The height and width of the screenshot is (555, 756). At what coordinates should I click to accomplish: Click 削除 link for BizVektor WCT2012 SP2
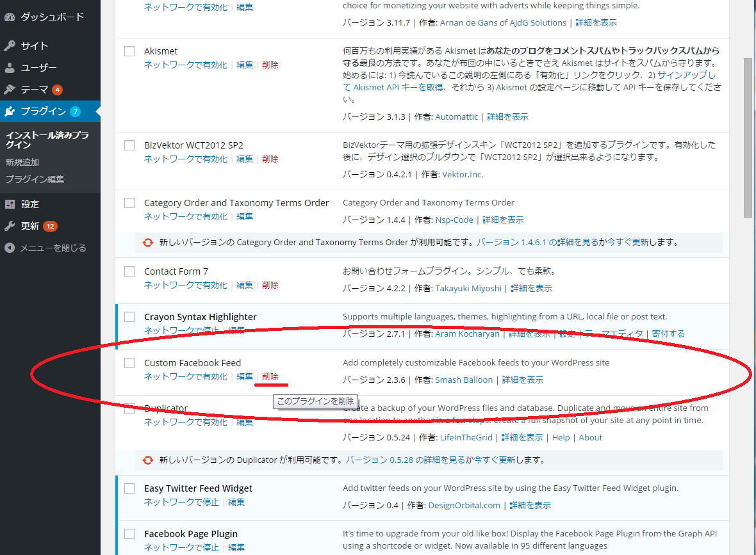pyautogui.click(x=270, y=159)
